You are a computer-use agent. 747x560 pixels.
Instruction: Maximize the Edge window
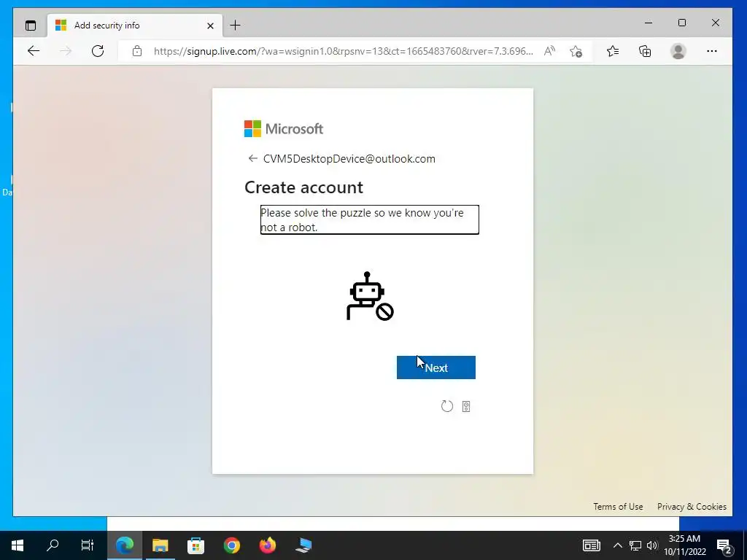pos(682,23)
